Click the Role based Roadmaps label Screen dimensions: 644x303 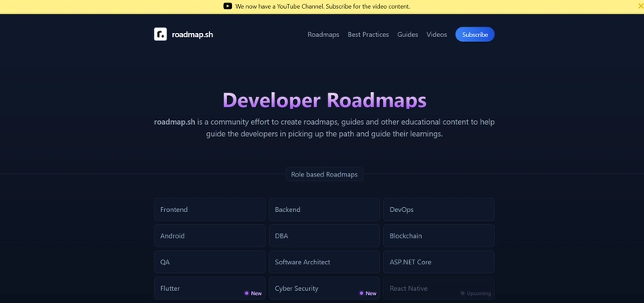click(324, 174)
